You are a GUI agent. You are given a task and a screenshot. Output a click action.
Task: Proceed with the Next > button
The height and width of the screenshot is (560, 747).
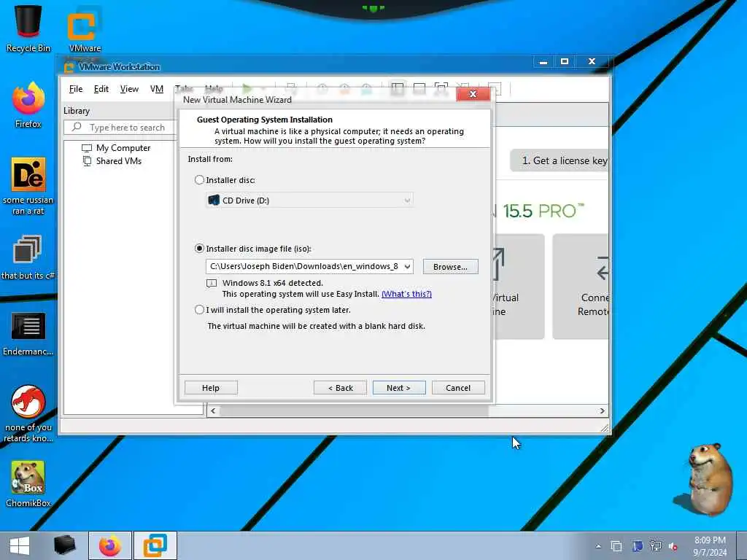399,388
